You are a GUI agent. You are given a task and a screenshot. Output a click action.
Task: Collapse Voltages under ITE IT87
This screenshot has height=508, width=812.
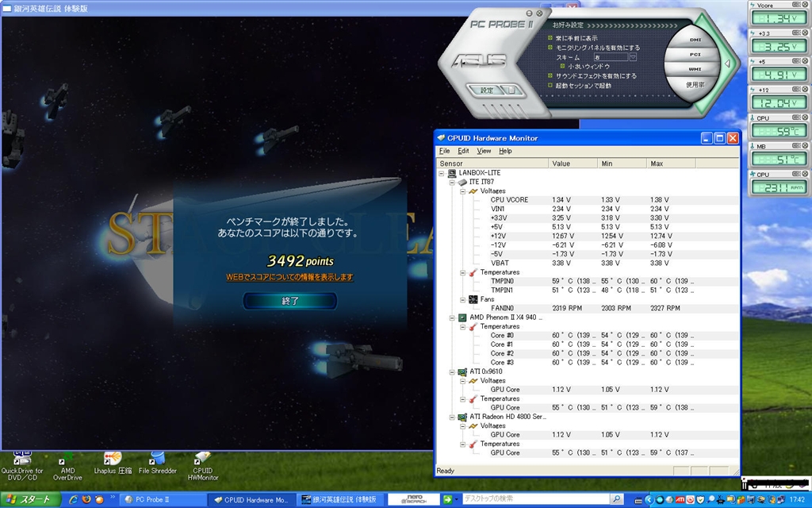(x=462, y=190)
